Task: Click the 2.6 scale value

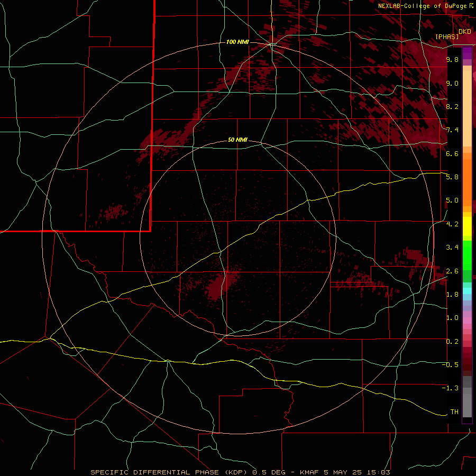Action: point(452,271)
